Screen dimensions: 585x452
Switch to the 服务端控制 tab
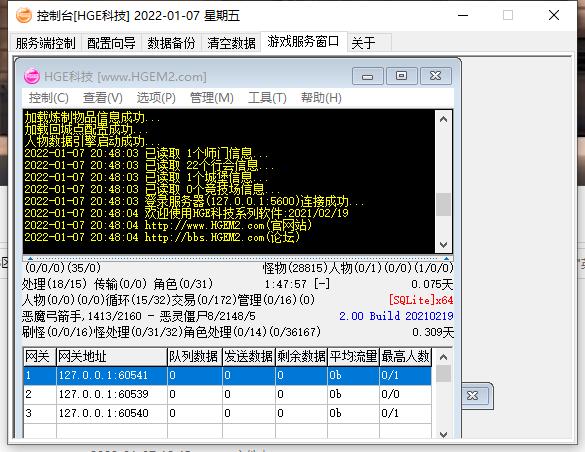point(46,43)
